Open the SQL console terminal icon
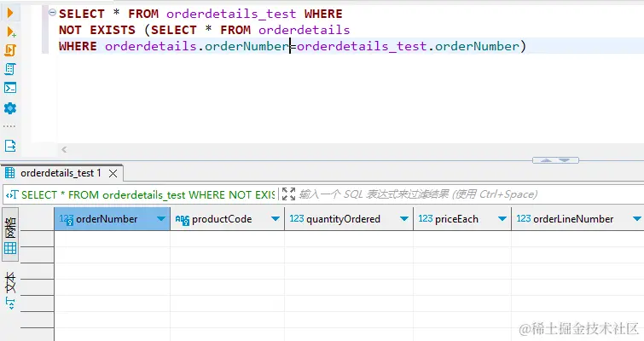 click(10, 88)
